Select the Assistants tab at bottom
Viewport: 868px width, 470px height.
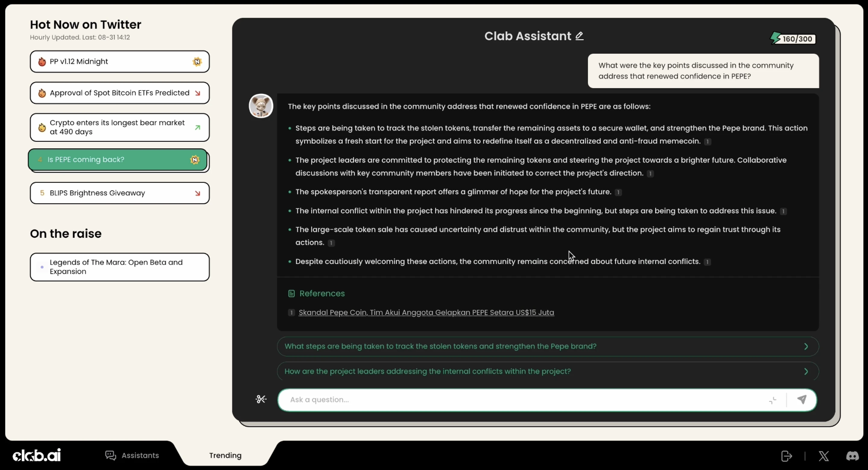(x=132, y=456)
